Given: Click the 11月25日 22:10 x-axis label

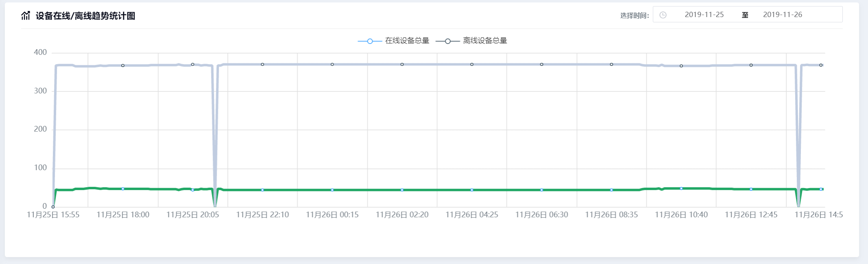Looking at the screenshot, I should pos(262,215).
